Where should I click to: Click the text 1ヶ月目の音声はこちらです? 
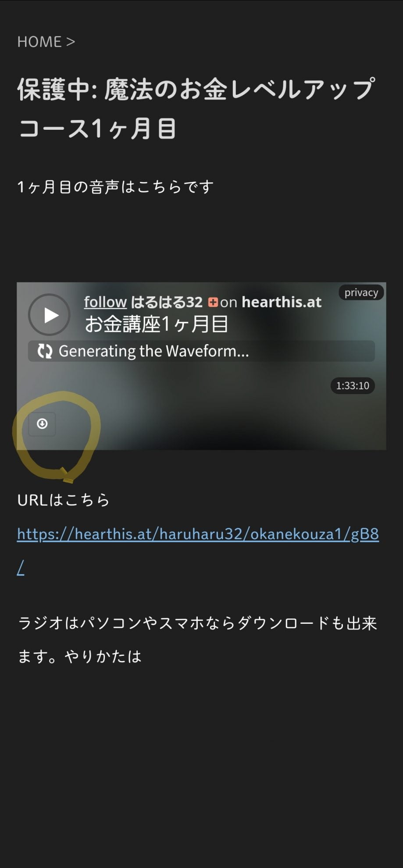[x=115, y=187]
